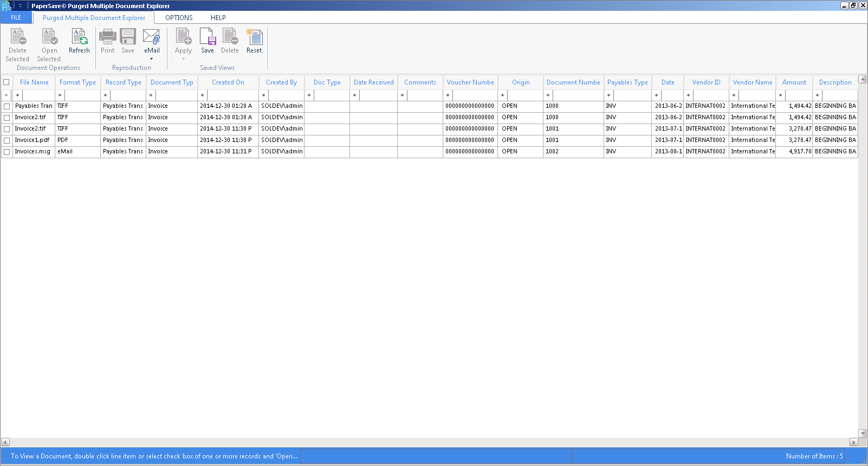Click the Print icon in Reproduction group
This screenshot has width=868, height=466.
tap(108, 37)
